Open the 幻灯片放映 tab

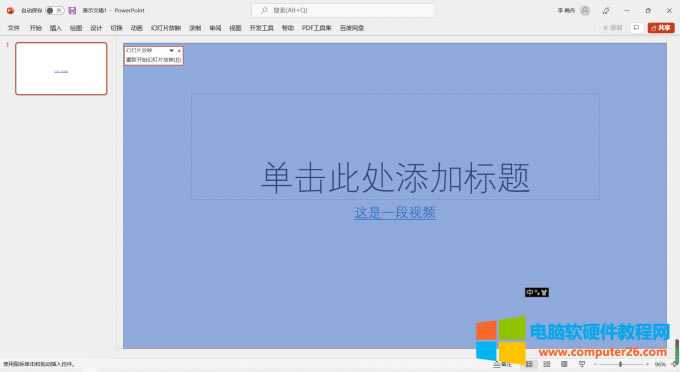(x=166, y=28)
